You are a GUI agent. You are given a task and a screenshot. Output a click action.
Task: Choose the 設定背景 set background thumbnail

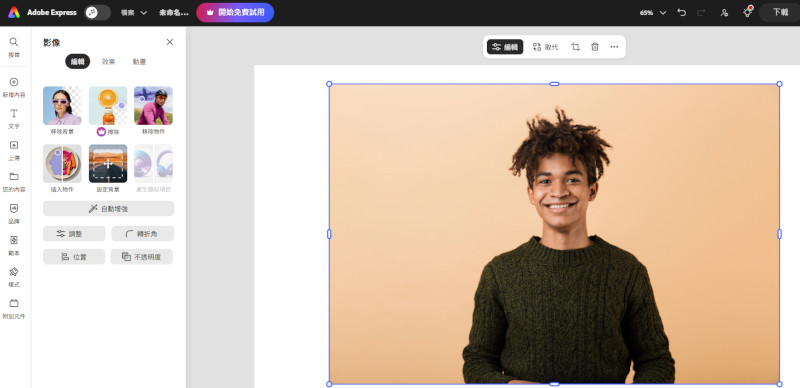pyautogui.click(x=108, y=163)
